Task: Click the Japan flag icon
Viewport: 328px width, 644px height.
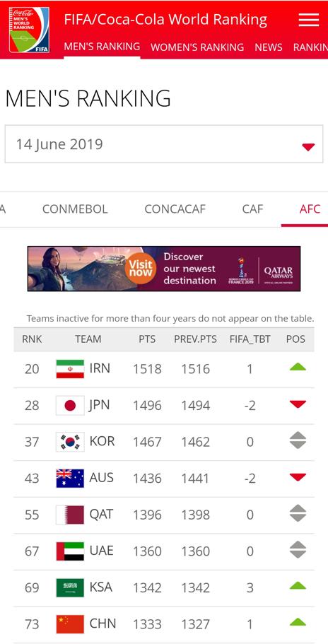Action: point(70,405)
